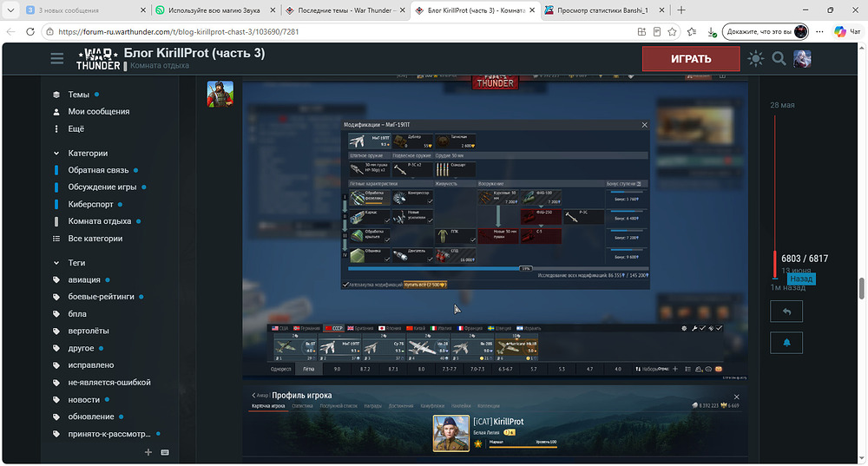The width and height of the screenshot is (868, 466).
Task: Open Все категории list
Action: pos(95,239)
